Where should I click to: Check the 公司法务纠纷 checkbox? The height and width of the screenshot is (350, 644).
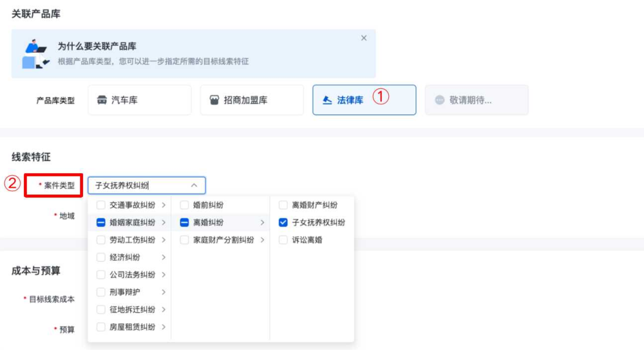click(x=100, y=275)
